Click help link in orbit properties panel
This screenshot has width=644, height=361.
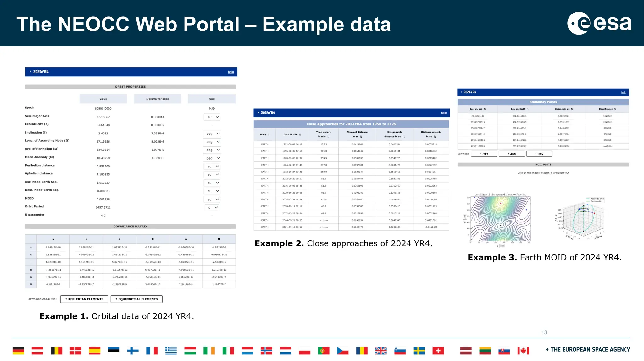231,72
